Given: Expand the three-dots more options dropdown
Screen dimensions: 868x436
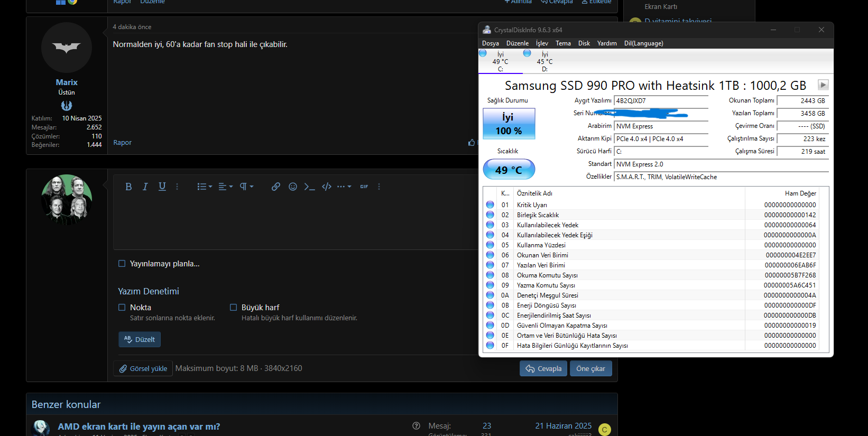Looking at the screenshot, I should pyautogui.click(x=344, y=187).
